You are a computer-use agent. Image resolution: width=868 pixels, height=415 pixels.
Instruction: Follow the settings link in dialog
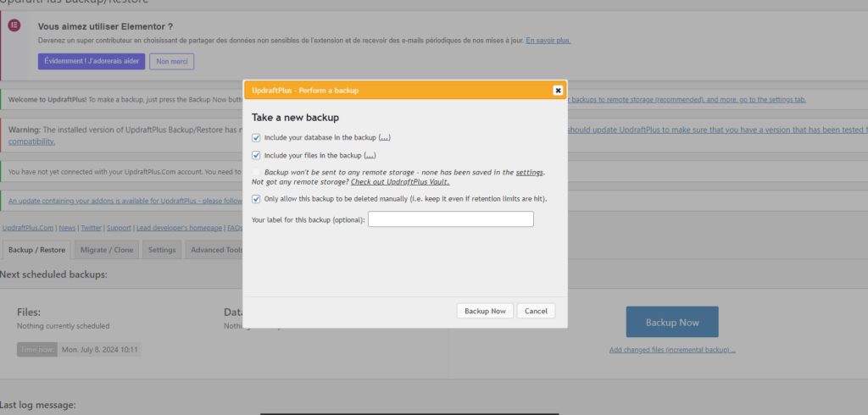(529, 172)
